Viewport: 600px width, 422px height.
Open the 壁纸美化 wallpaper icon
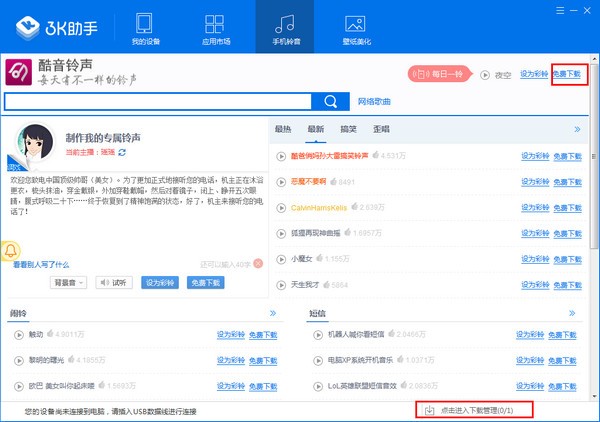(x=354, y=28)
